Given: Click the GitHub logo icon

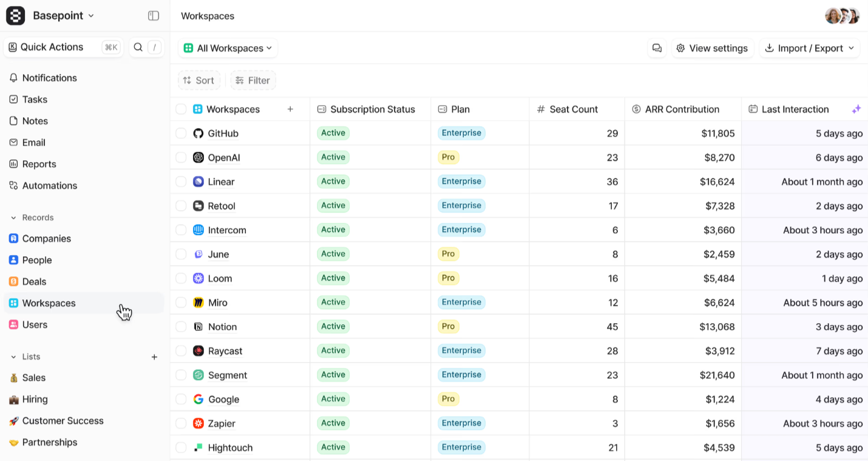Looking at the screenshot, I should (x=198, y=134).
